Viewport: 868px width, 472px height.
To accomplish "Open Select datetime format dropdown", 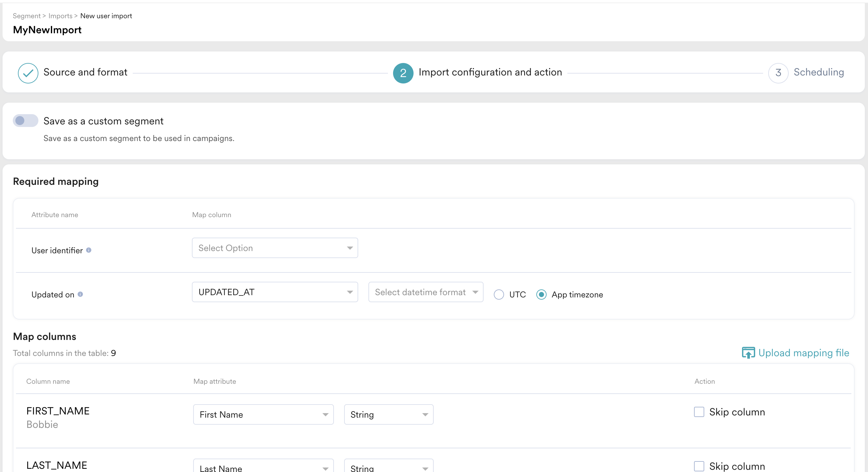I will click(x=426, y=292).
